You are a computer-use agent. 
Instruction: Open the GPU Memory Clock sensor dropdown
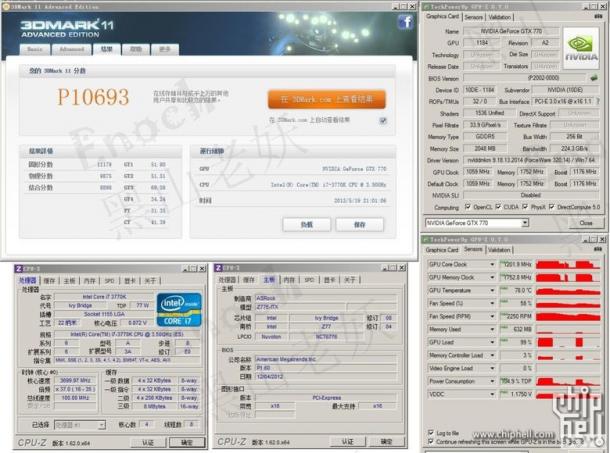pos(492,277)
